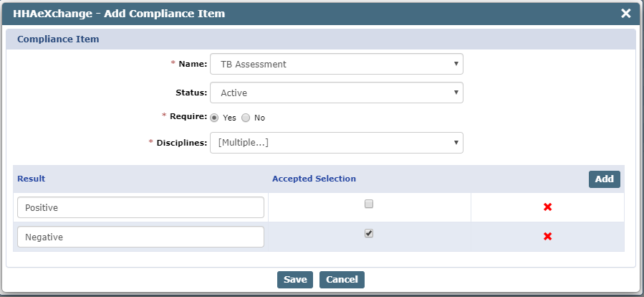Screen dimensions: 644x297
Task: Open the Disciplines multiple-selection dropdown
Action: [337, 143]
